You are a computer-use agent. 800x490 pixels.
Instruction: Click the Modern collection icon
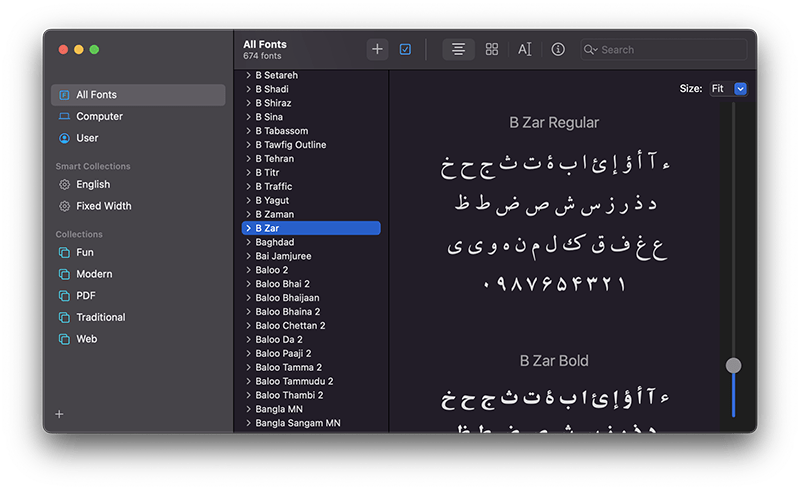click(64, 274)
